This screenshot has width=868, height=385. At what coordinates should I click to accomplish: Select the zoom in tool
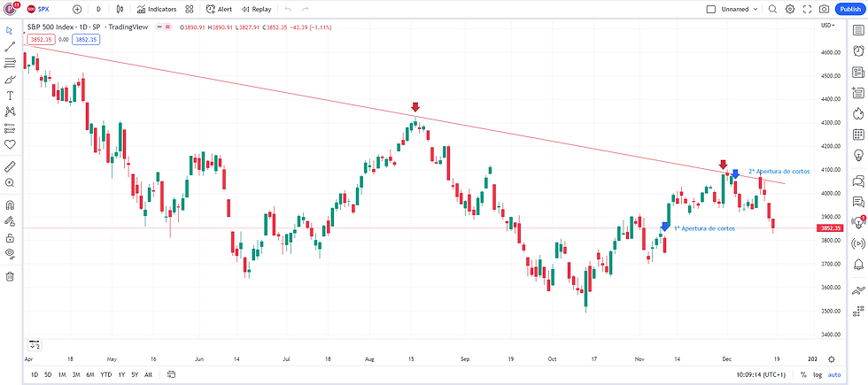[x=10, y=183]
